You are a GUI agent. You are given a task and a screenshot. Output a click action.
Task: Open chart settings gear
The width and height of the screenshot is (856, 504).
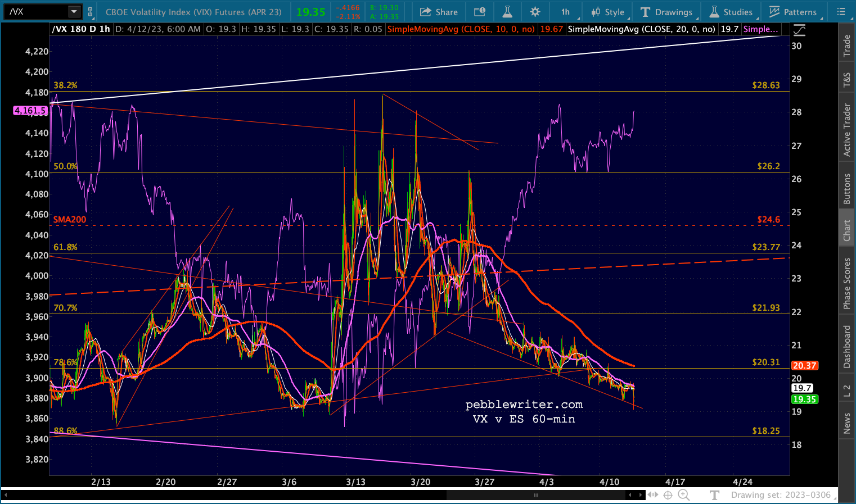pos(535,12)
